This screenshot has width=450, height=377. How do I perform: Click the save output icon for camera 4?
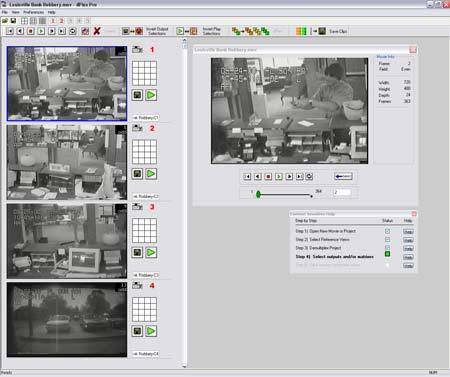137,331
